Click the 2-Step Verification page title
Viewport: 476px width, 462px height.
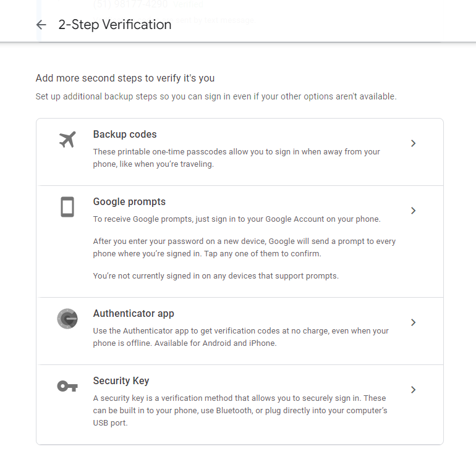[115, 25]
